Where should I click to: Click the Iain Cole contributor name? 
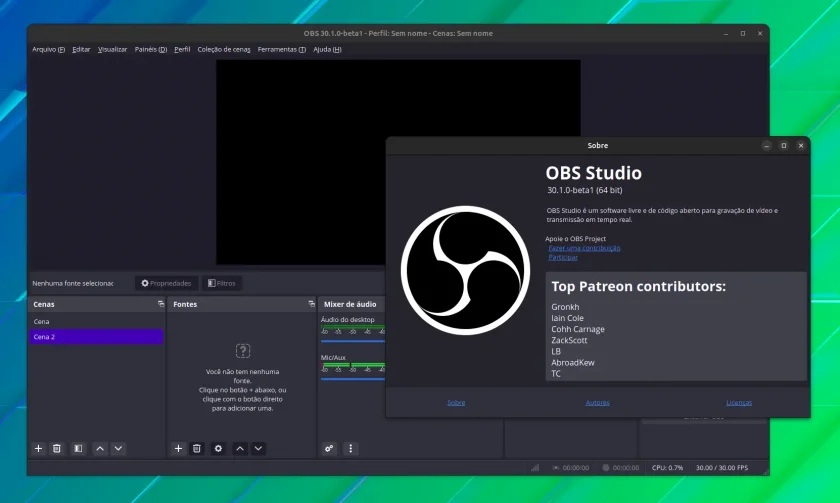coord(567,318)
